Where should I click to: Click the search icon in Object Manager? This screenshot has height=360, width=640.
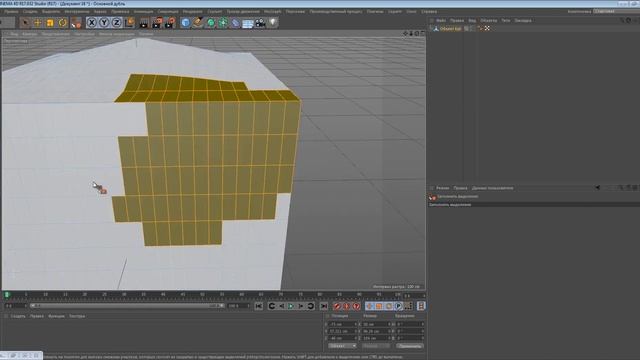[622, 20]
